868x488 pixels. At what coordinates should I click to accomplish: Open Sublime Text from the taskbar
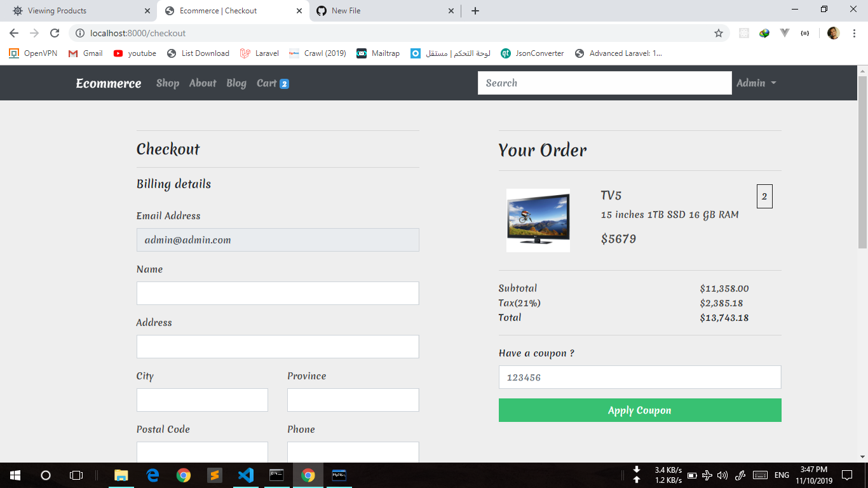pos(215,475)
